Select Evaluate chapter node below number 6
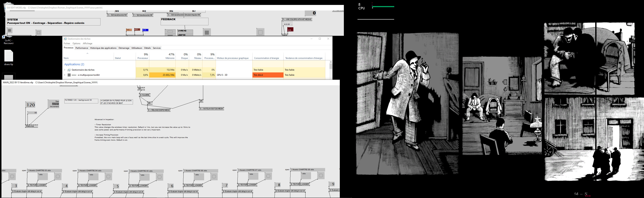This screenshot has width=644, height=198. [183, 192]
